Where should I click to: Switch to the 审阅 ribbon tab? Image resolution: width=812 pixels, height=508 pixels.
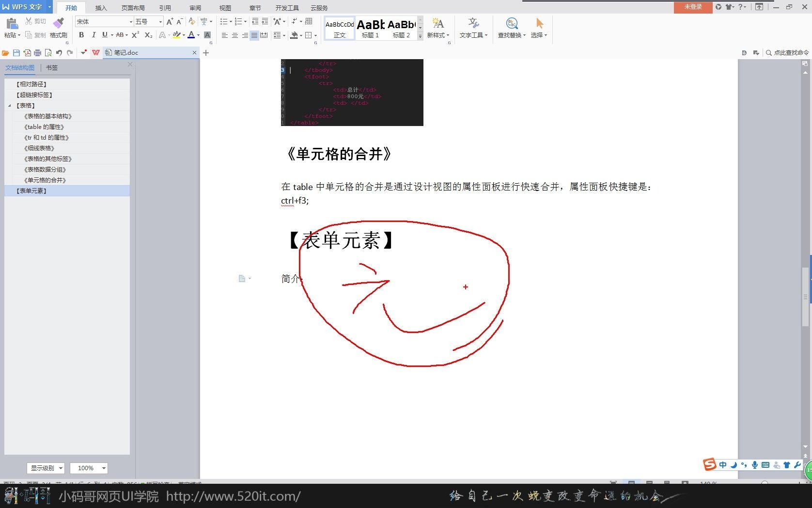195,8
